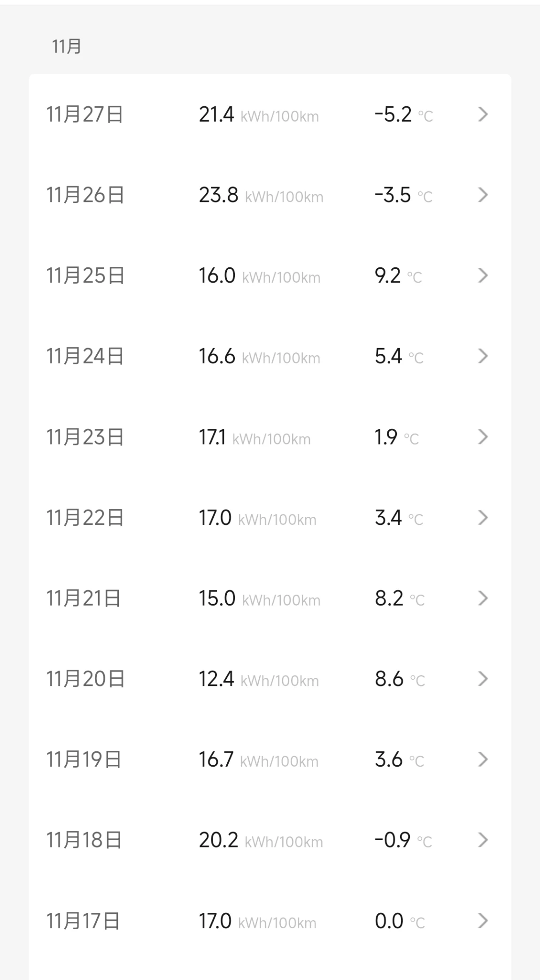
Task: Click the arrow for the 11月21日 record
Action: 483,598
